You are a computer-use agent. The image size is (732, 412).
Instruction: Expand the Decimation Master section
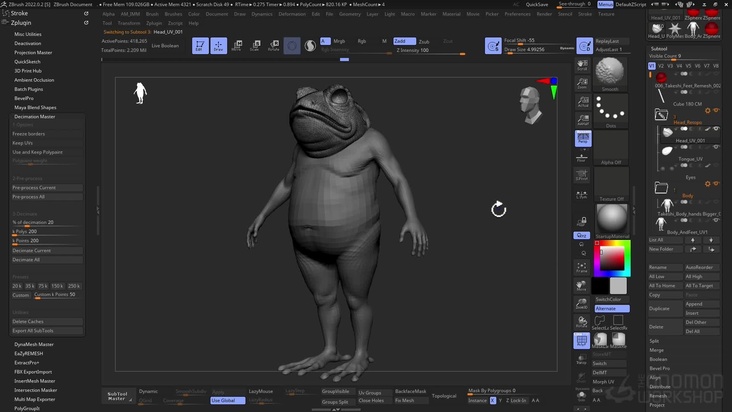(35, 116)
